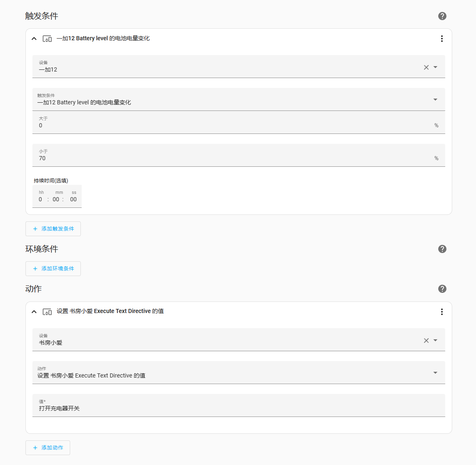Open help for 动作 section
This screenshot has height=465, width=476.
tap(442, 289)
